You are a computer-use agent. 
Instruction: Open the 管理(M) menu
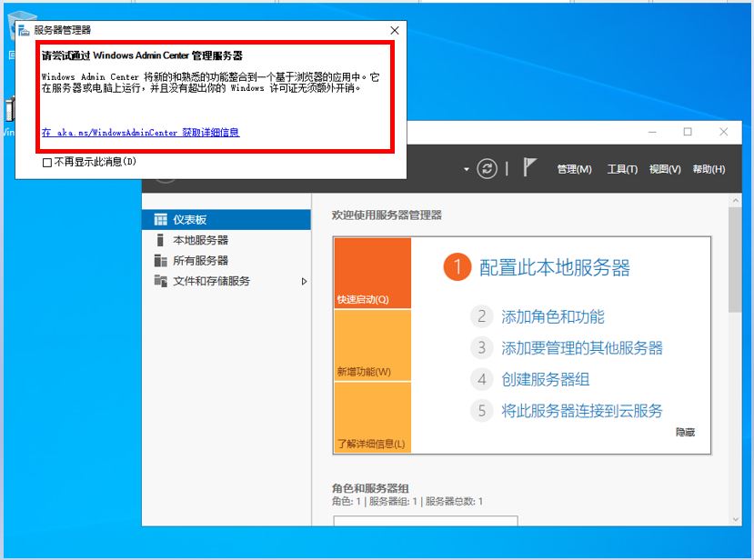click(574, 169)
